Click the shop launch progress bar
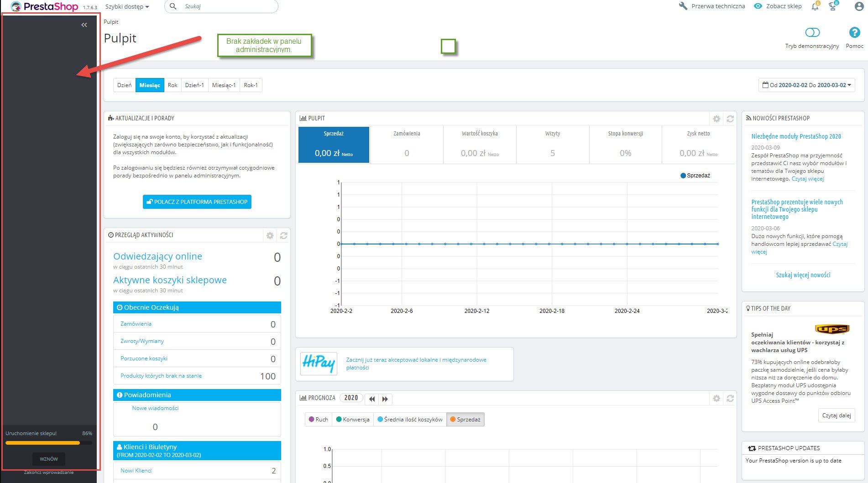 coord(48,443)
